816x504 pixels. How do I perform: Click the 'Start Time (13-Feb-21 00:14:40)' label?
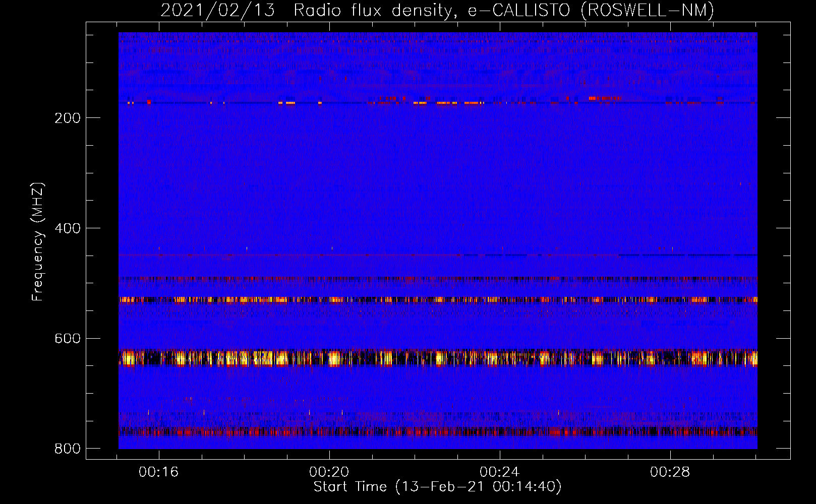[x=437, y=487]
